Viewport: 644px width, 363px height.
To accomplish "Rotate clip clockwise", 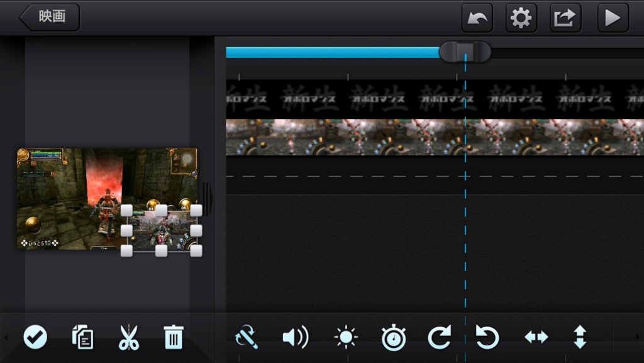I will tap(440, 337).
